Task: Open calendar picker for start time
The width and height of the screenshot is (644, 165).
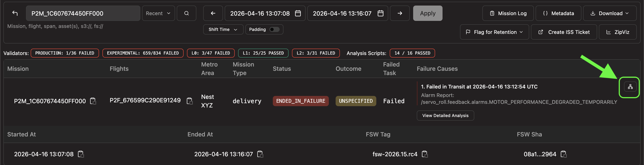Action: coord(298,13)
